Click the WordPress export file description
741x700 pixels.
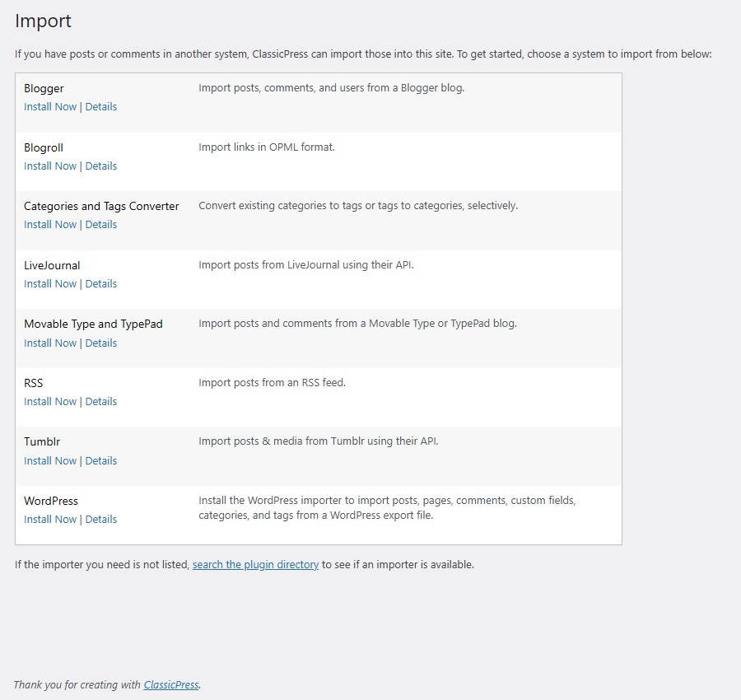387,507
